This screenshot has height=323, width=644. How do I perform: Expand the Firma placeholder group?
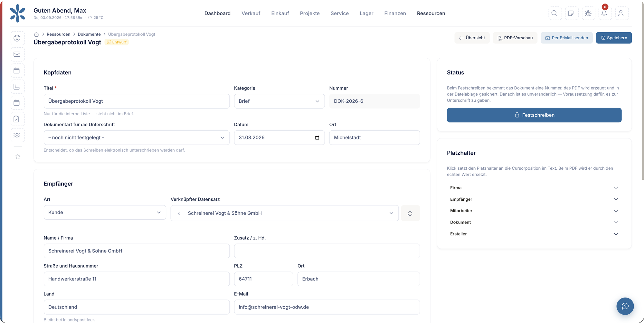534,188
